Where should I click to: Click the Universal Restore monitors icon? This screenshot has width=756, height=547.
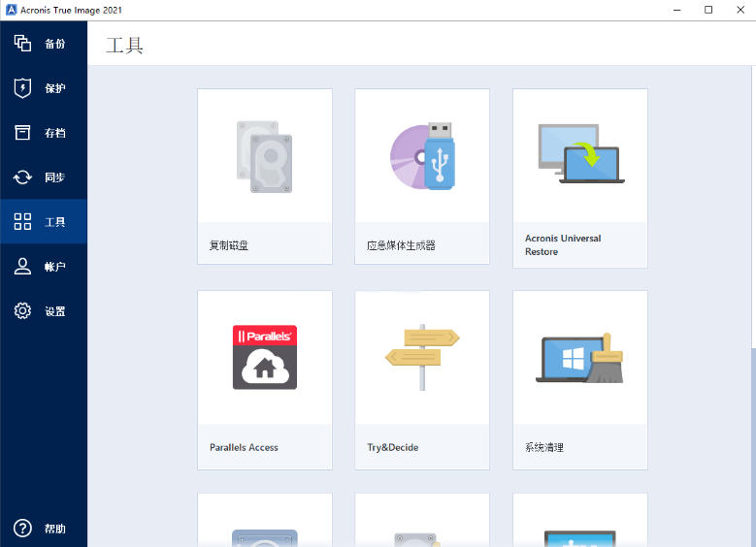coord(581,154)
